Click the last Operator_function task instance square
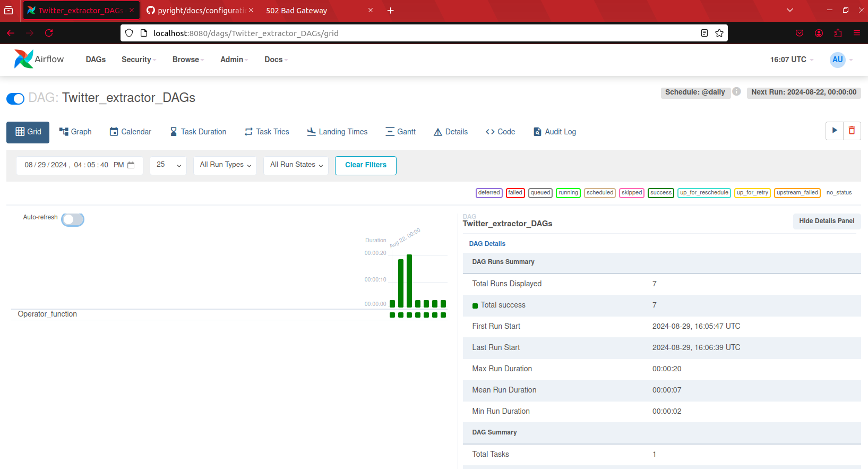 pos(443,315)
